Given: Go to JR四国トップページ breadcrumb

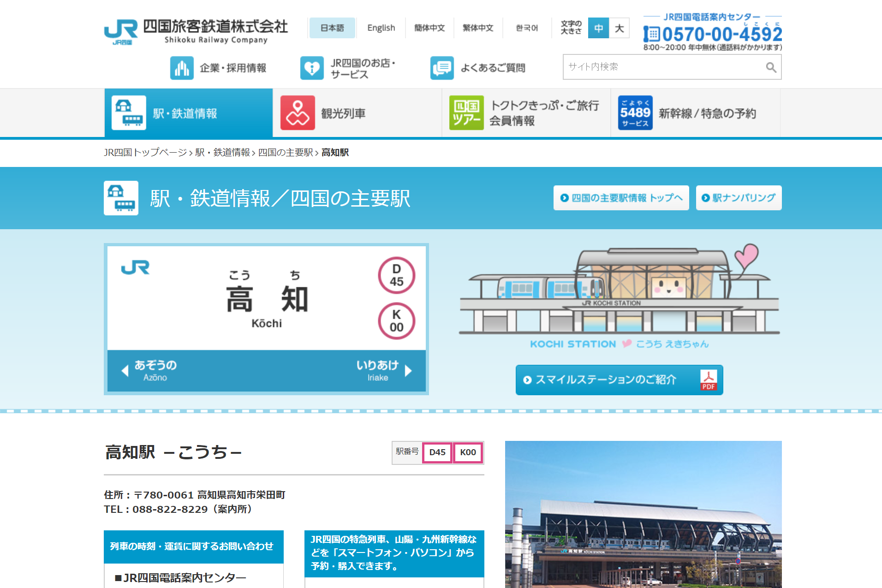Looking at the screenshot, I should [145, 153].
